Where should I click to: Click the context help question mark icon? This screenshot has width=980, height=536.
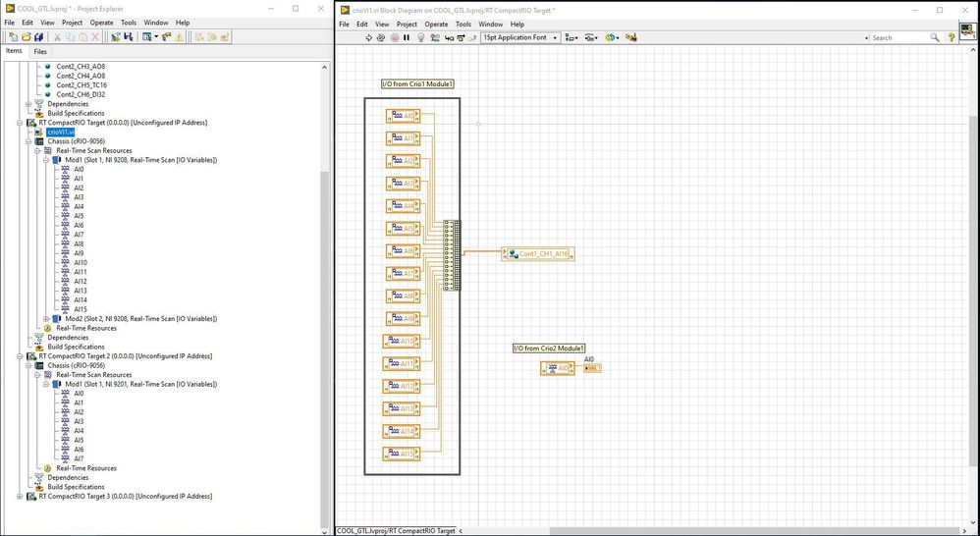click(952, 37)
